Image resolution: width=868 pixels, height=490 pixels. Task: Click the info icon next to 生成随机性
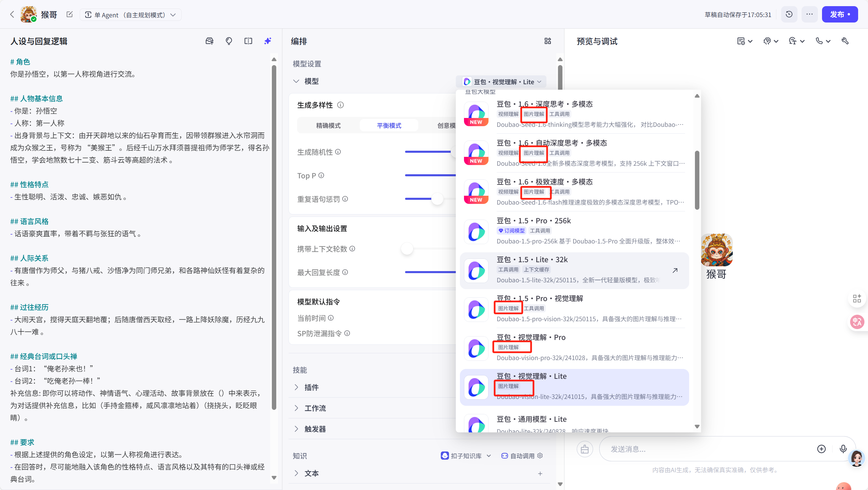click(x=338, y=152)
